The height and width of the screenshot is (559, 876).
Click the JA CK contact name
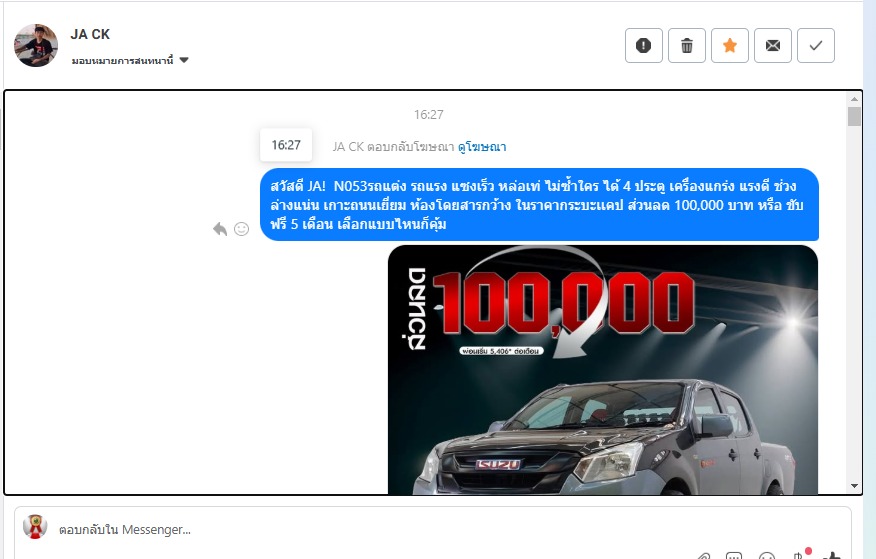pyautogui.click(x=90, y=34)
